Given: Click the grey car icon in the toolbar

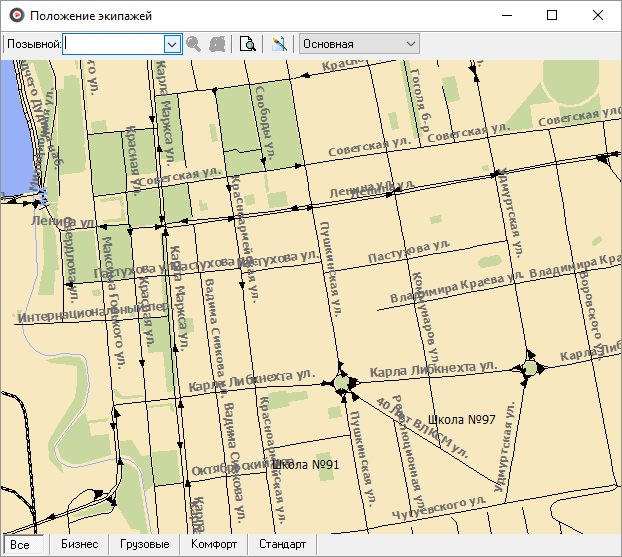Looking at the screenshot, I should click(217, 44).
